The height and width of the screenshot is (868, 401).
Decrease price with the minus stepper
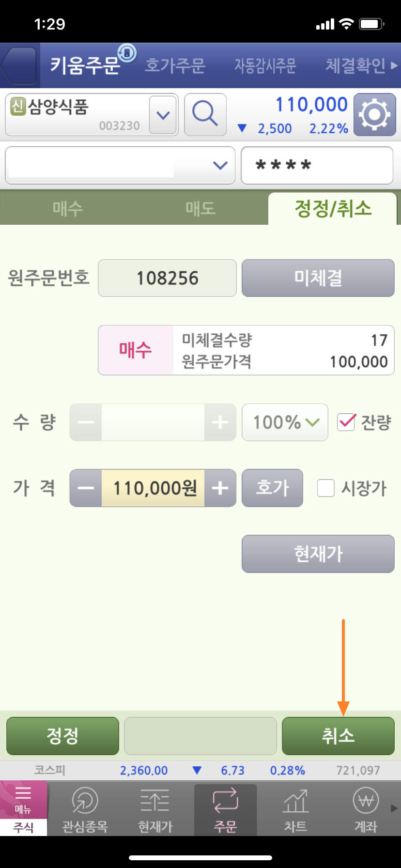[86, 488]
